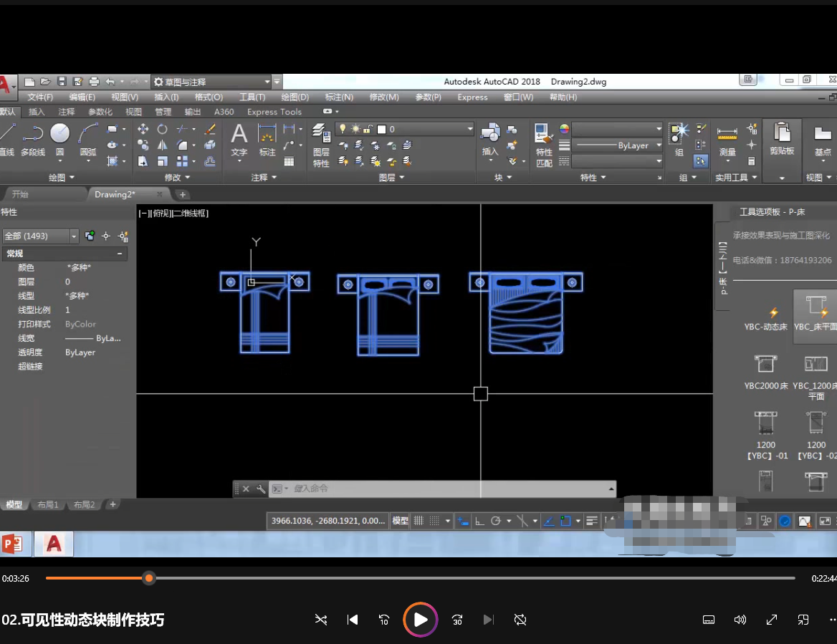Image resolution: width=837 pixels, height=644 pixels.
Task: Rewind video 10 seconds
Action: pyautogui.click(x=384, y=620)
